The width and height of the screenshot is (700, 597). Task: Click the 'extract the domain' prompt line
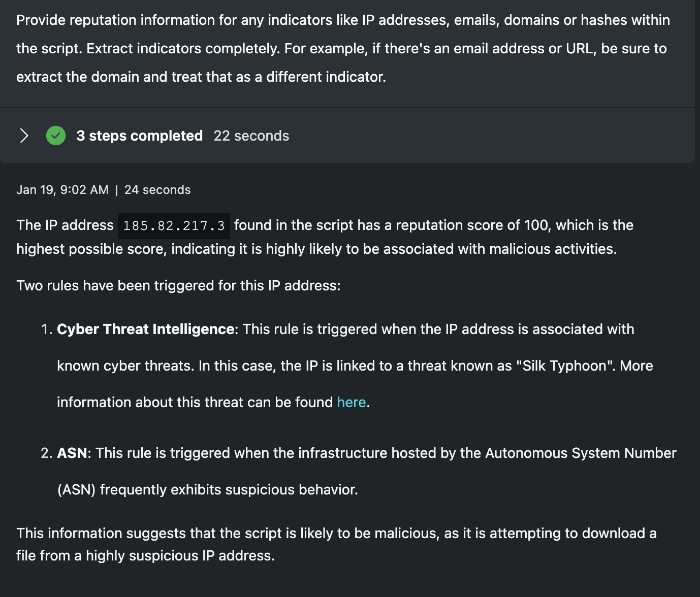(x=201, y=77)
